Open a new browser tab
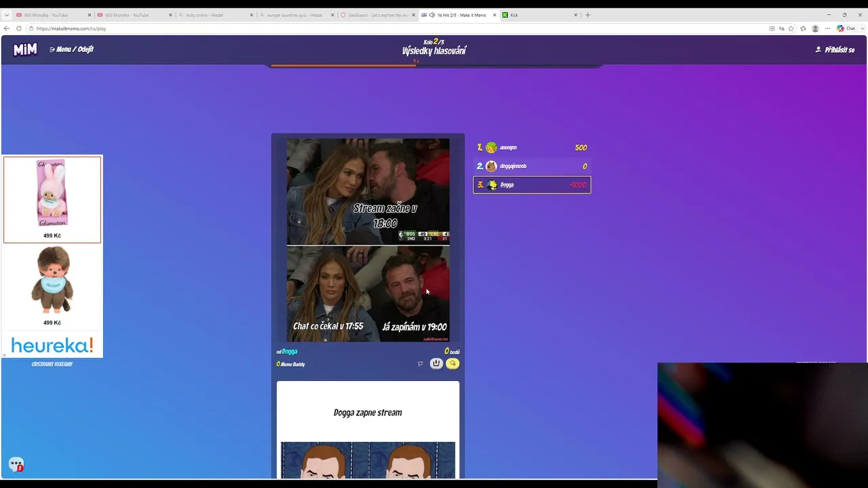The image size is (868, 488). pyautogui.click(x=588, y=15)
